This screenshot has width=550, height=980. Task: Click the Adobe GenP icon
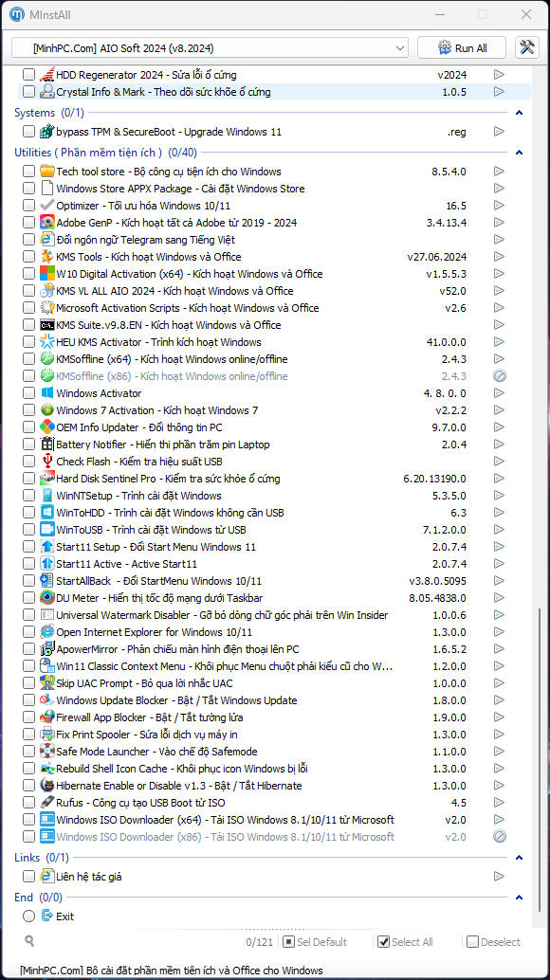coord(46,223)
